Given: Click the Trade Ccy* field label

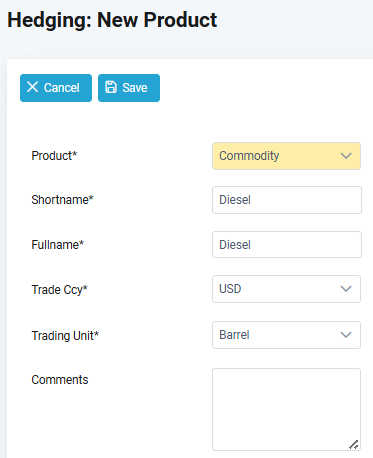Looking at the screenshot, I should [x=59, y=290].
